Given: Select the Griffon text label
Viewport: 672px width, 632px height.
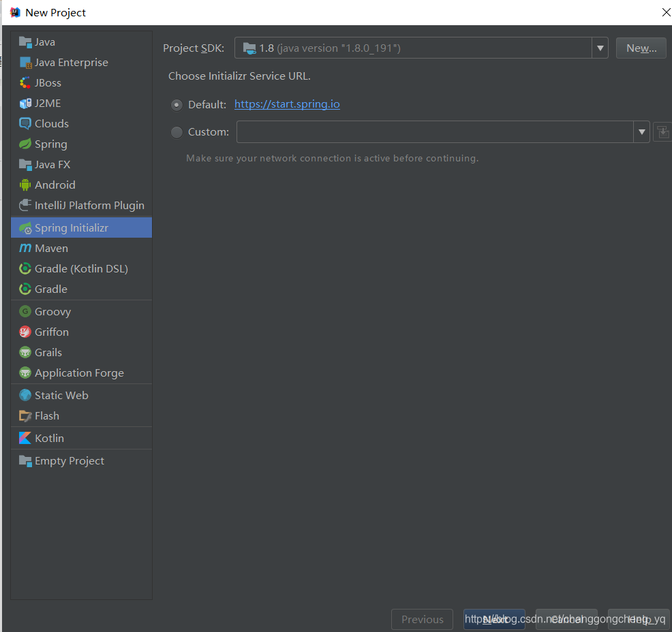Looking at the screenshot, I should (x=51, y=332).
